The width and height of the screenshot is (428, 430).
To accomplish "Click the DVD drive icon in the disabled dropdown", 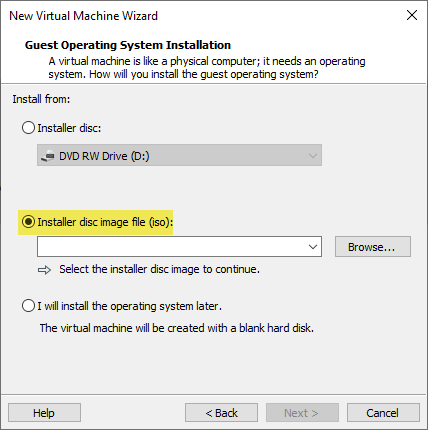I will click(x=48, y=156).
